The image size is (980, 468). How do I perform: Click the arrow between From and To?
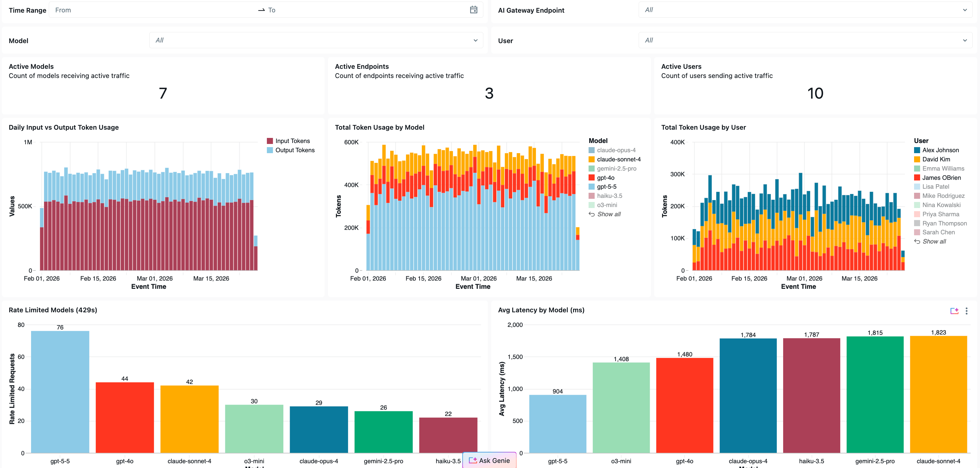[x=261, y=10]
